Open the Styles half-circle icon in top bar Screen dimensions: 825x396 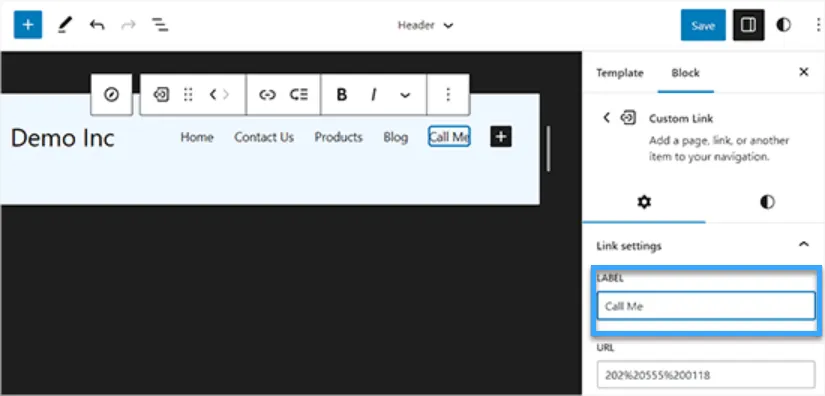coord(783,25)
